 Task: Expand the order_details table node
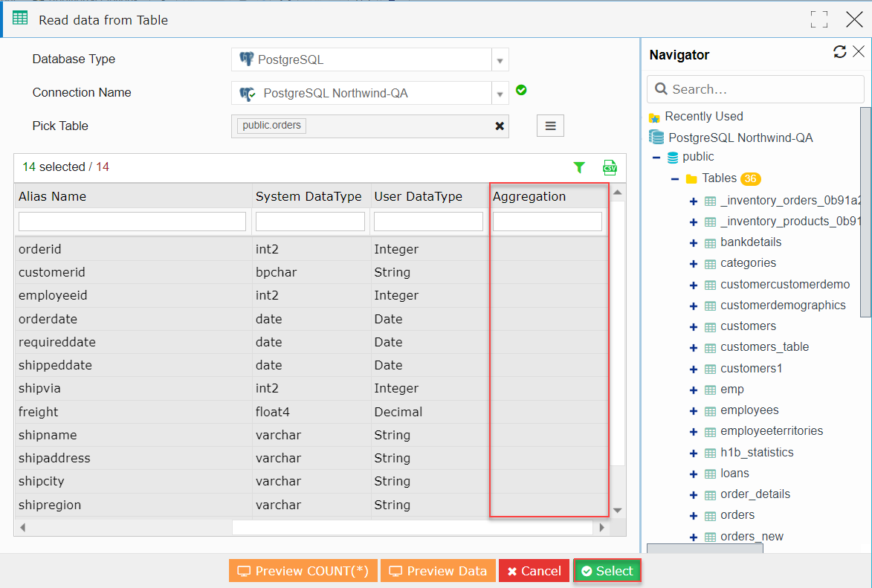tap(694, 495)
